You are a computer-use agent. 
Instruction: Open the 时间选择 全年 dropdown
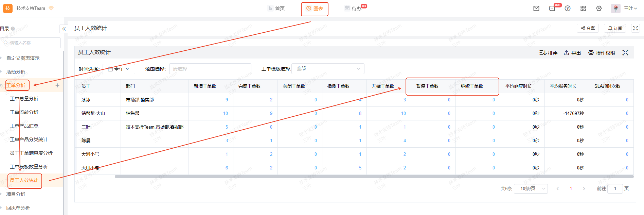pyautogui.click(x=119, y=69)
